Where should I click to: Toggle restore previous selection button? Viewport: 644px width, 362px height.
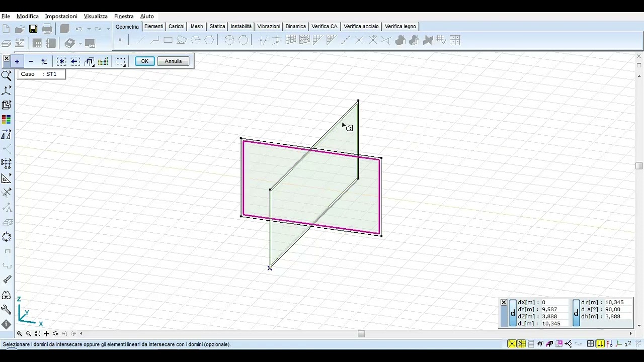coord(75,61)
